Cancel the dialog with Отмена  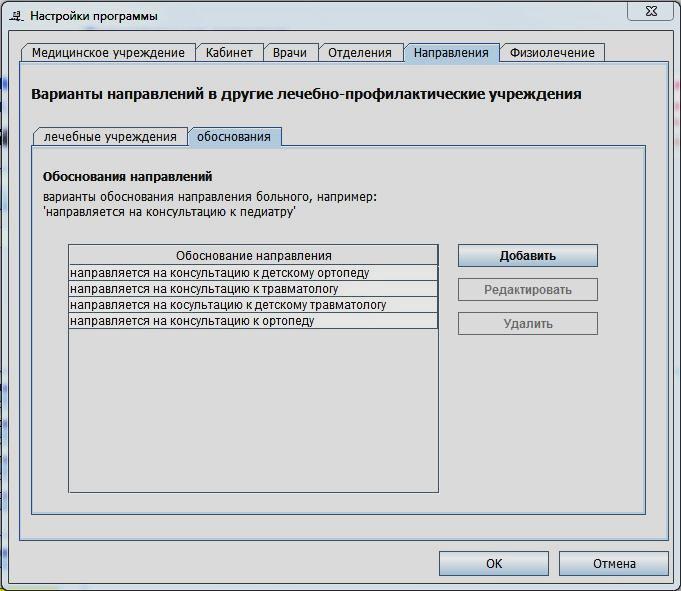click(x=613, y=564)
